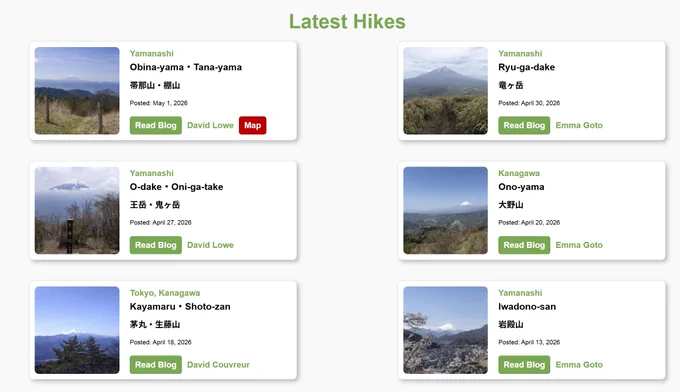Click the Obina-yama hike photo thumbnail
680x392 pixels.
pyautogui.click(x=77, y=91)
